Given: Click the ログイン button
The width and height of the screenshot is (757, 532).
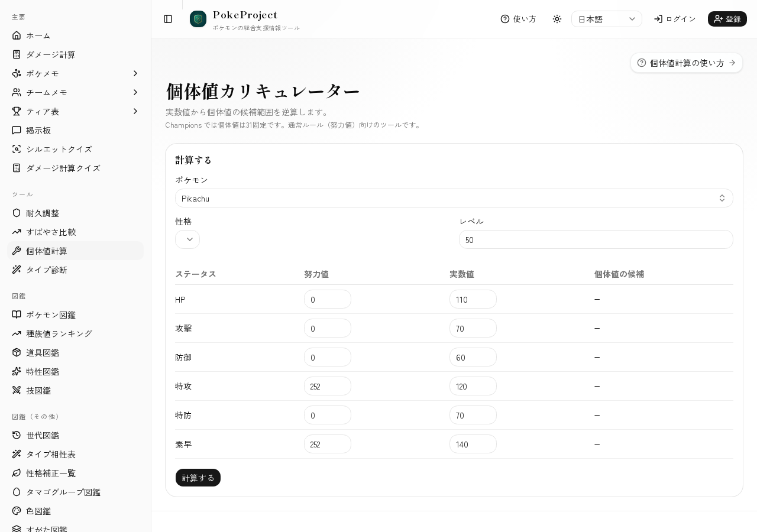Looking at the screenshot, I should pos(675,19).
